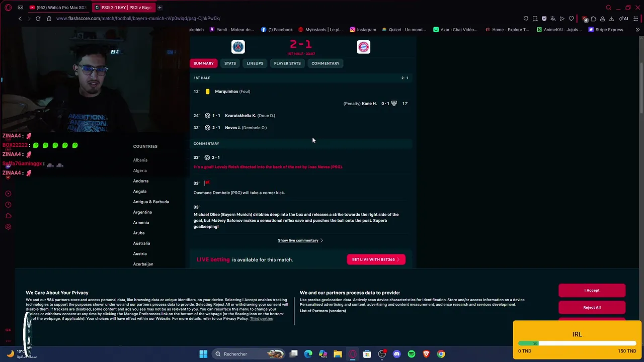Switch to the Wahch Pro Max YouTube tab
The image size is (644, 362).
57,8
